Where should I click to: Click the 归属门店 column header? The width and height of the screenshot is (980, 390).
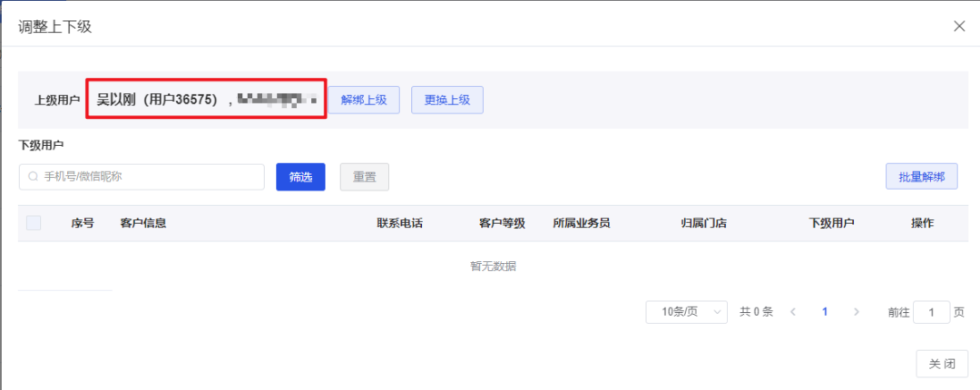pyautogui.click(x=704, y=223)
